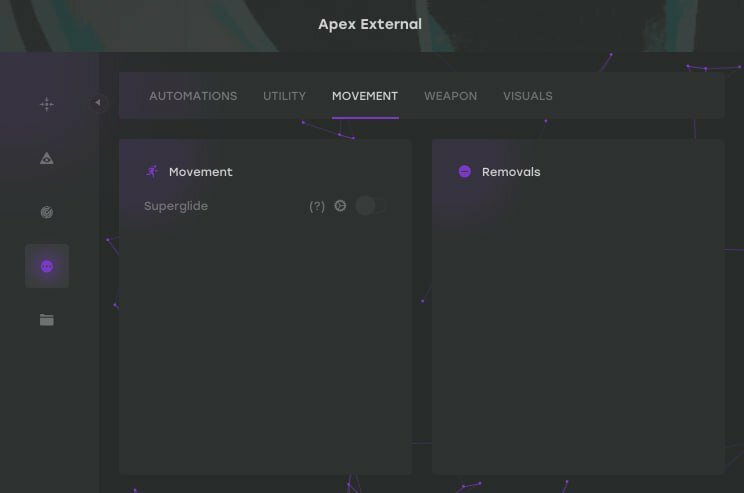Click the Movement panel heading

[x=201, y=172]
